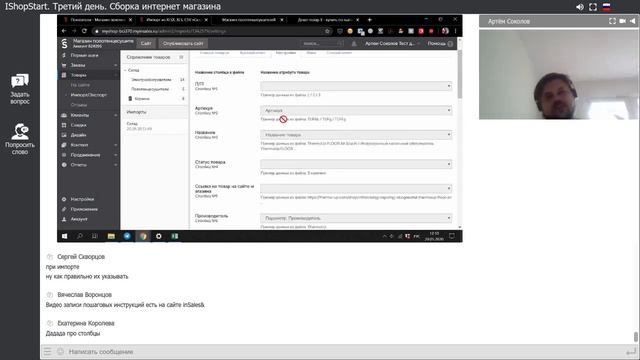Open 'Настройки' gear in sidebar
The height and width of the screenshot is (360, 640).
64,199
